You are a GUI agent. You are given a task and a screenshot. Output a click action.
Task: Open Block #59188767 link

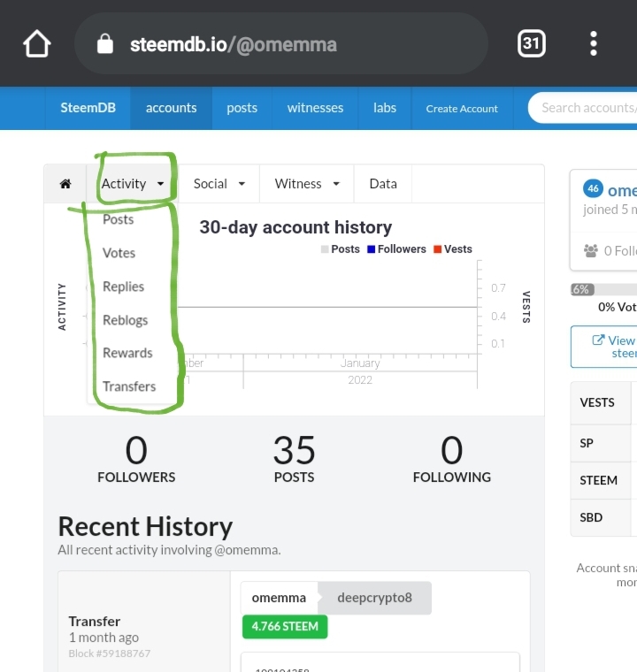(x=110, y=653)
